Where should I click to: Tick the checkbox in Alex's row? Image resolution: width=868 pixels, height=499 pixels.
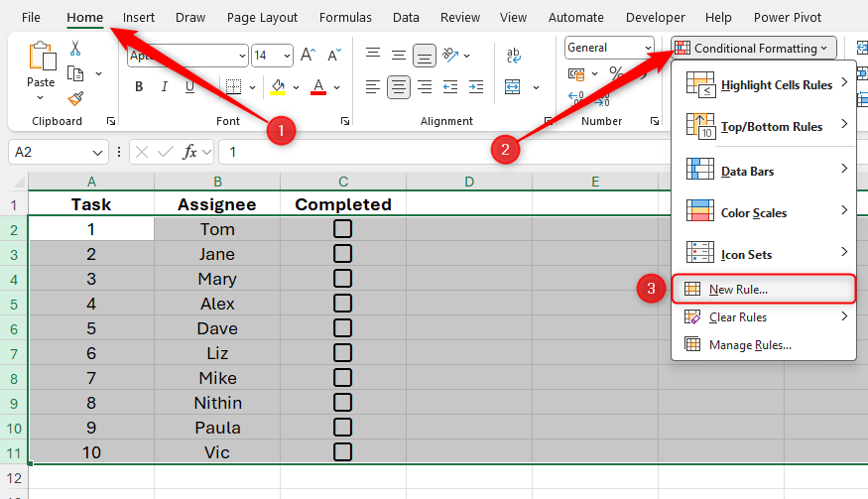point(343,304)
